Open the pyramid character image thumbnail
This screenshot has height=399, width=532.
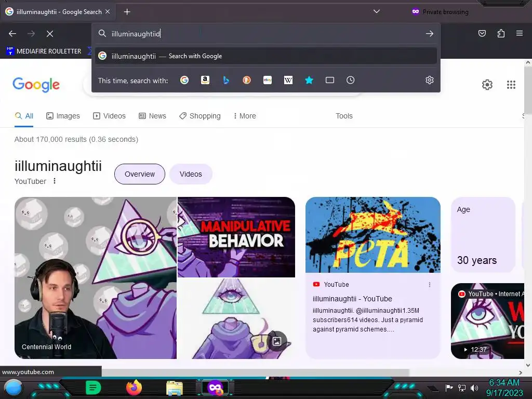(x=236, y=318)
